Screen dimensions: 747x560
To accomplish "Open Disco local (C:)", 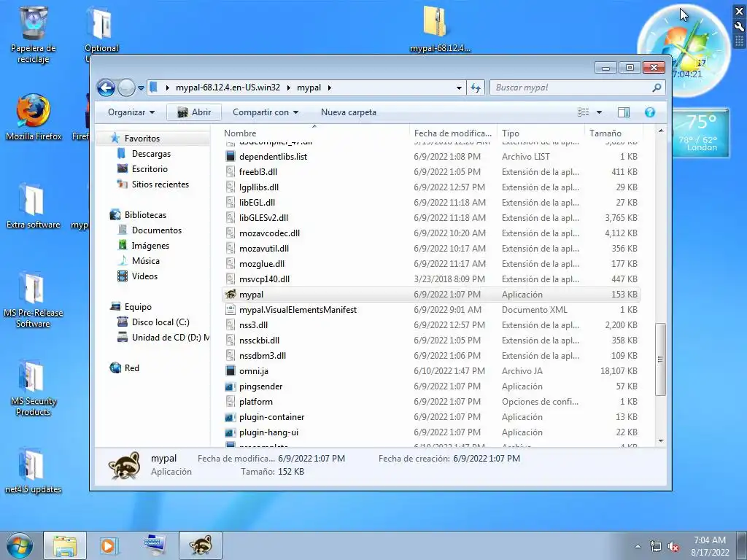I will (x=160, y=322).
